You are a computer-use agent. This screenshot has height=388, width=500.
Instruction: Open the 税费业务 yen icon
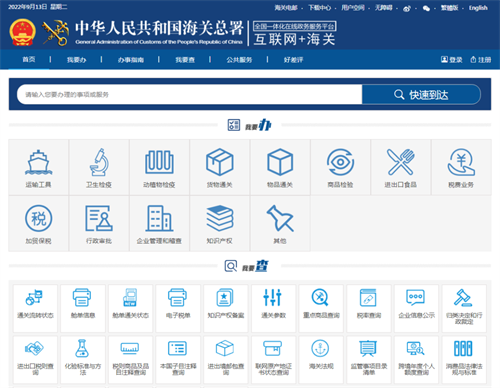(x=461, y=162)
